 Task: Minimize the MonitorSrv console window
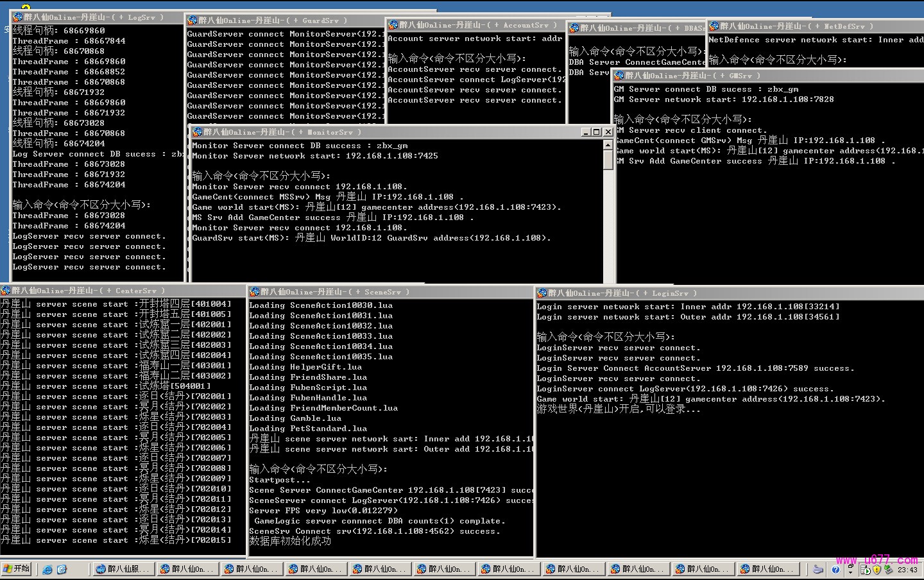[586, 132]
